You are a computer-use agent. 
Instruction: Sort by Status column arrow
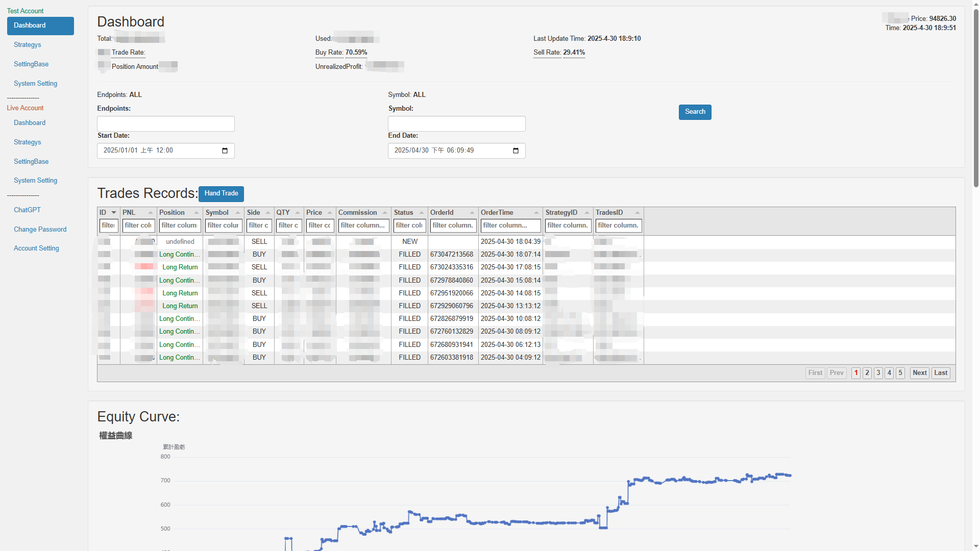click(x=422, y=213)
